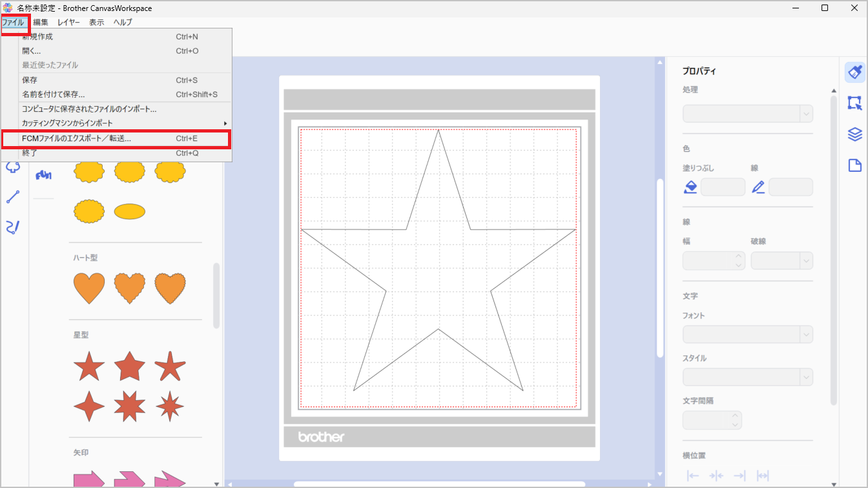The width and height of the screenshot is (868, 488).
Task: Insert the fat five-point red star
Action: (129, 366)
